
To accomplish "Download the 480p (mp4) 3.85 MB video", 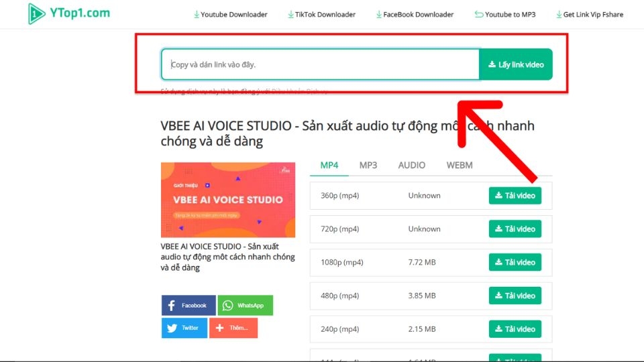I will [x=515, y=296].
